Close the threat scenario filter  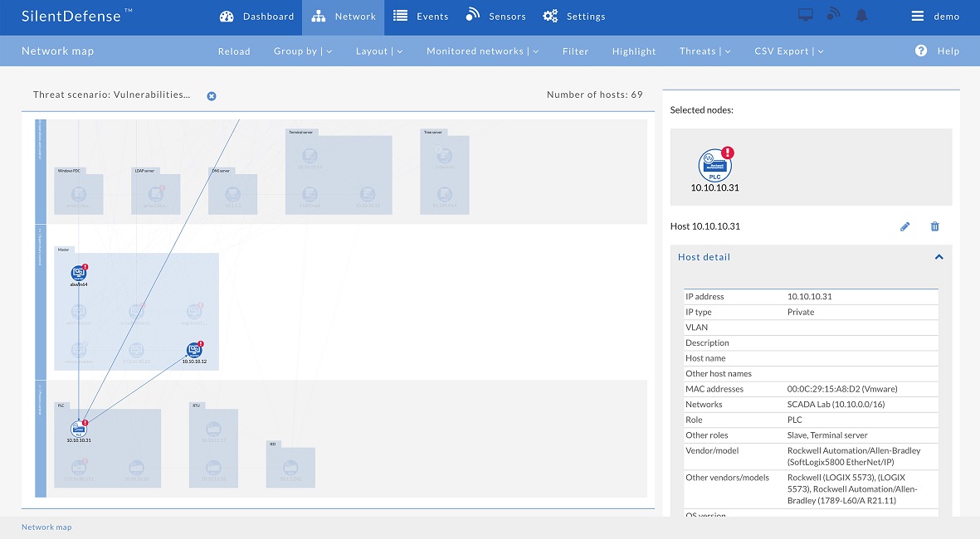(x=212, y=96)
